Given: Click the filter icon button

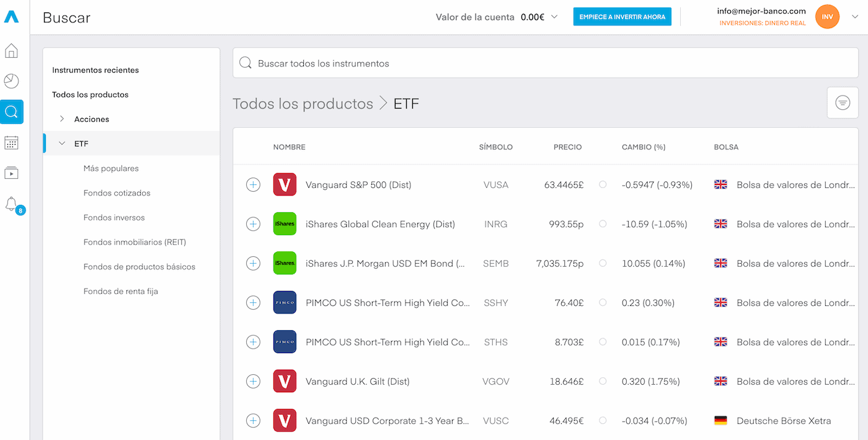Looking at the screenshot, I should point(843,102).
